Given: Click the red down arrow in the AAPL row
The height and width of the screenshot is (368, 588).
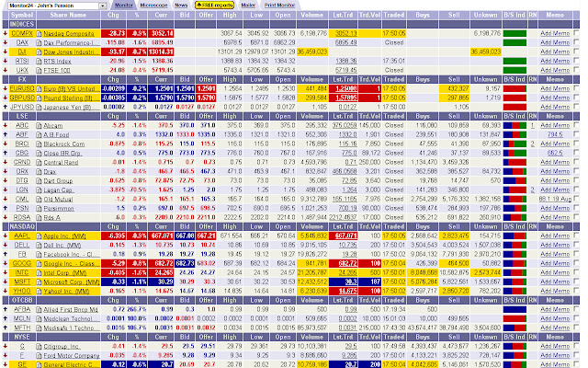Looking at the screenshot, I should (x=6, y=236).
